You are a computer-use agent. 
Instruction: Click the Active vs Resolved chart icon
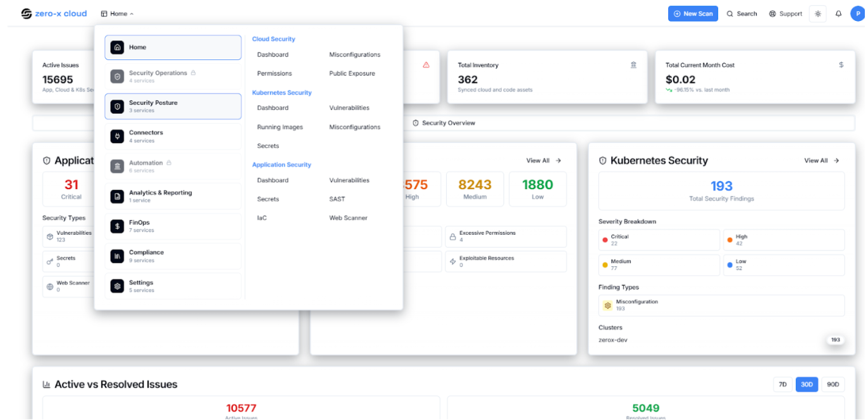point(46,385)
